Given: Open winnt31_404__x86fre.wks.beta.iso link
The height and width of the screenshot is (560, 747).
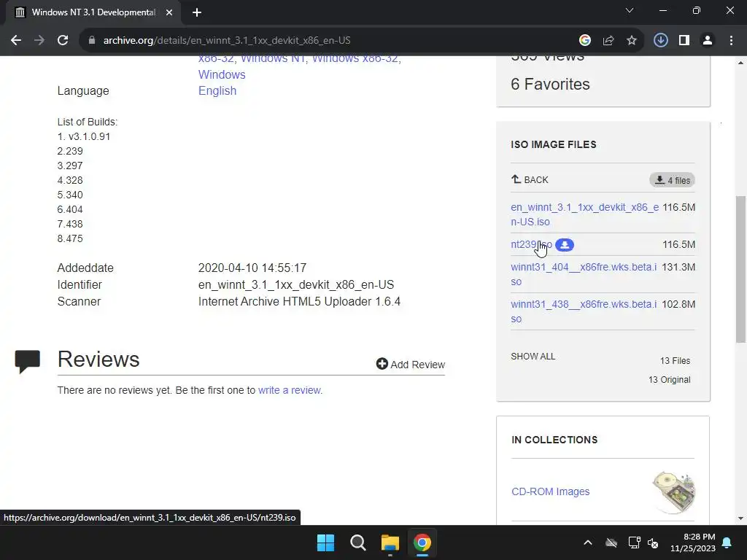Looking at the screenshot, I should point(584,274).
